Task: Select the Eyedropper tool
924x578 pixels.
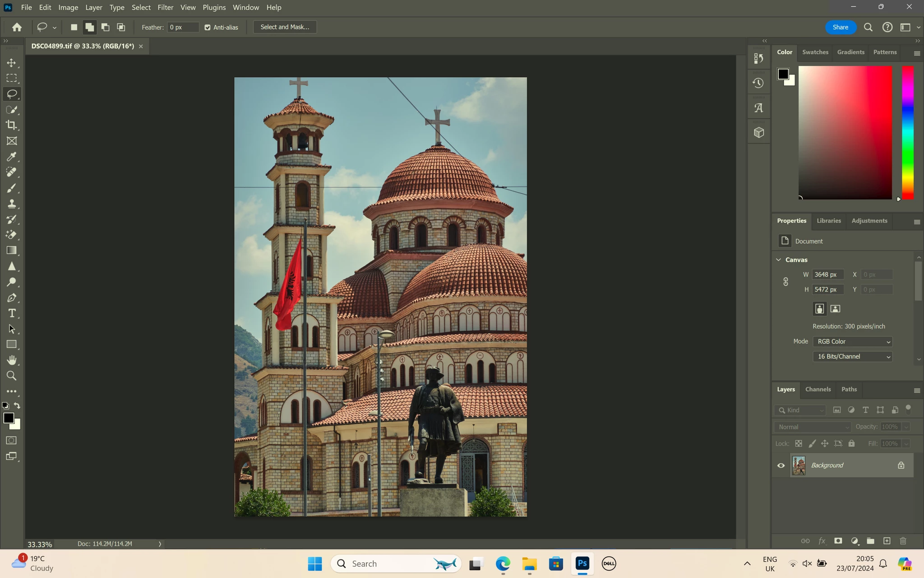Action: pyautogui.click(x=12, y=157)
